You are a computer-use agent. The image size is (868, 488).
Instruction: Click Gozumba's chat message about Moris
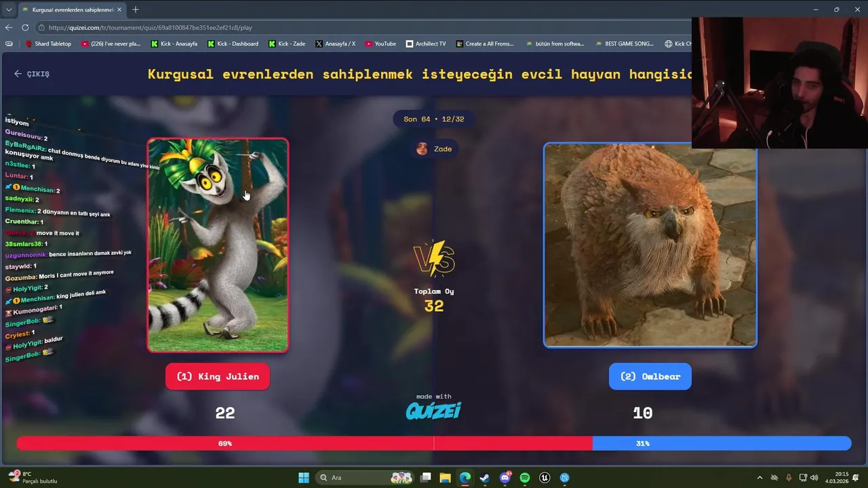[59, 275]
